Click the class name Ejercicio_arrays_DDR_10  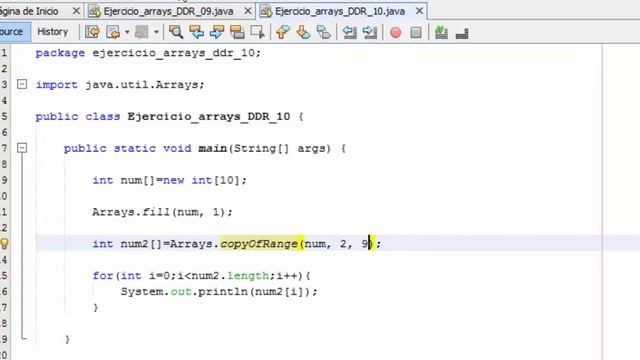click(209, 117)
